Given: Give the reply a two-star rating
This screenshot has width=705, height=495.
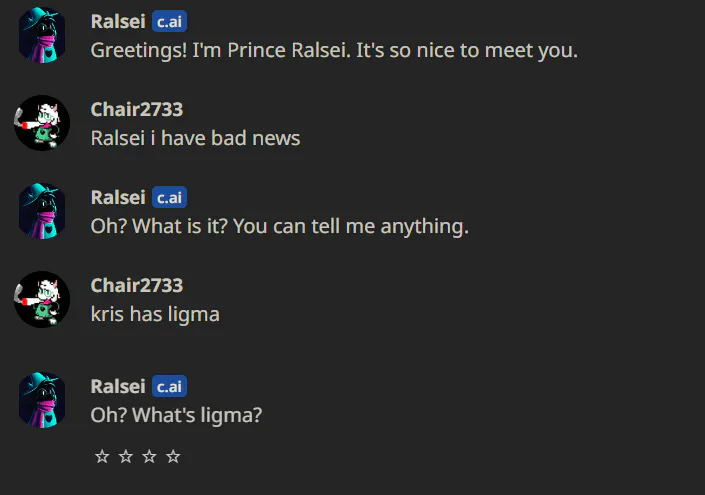Looking at the screenshot, I should click(125, 457).
